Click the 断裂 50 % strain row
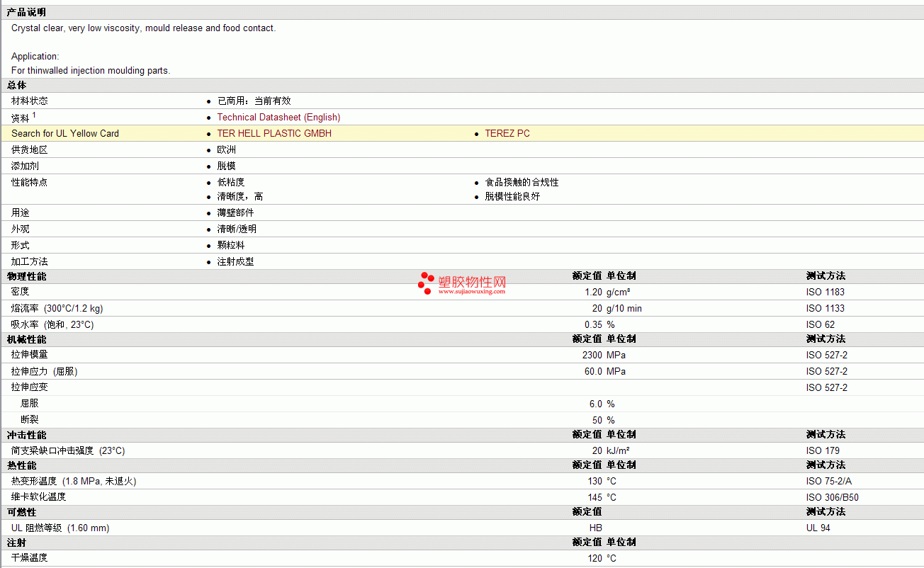This screenshot has width=924, height=568. 462,420
